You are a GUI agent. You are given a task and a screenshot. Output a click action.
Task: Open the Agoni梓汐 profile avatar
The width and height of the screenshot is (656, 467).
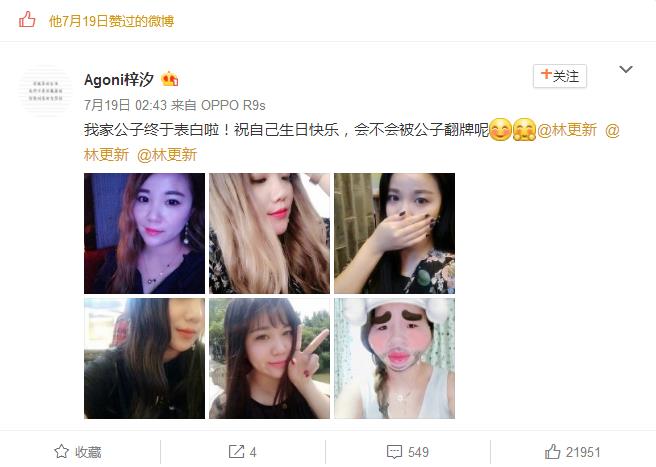click(x=46, y=90)
